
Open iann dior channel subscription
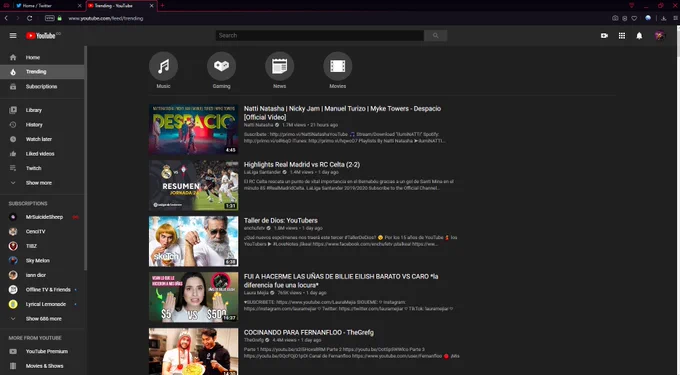[x=42, y=275]
